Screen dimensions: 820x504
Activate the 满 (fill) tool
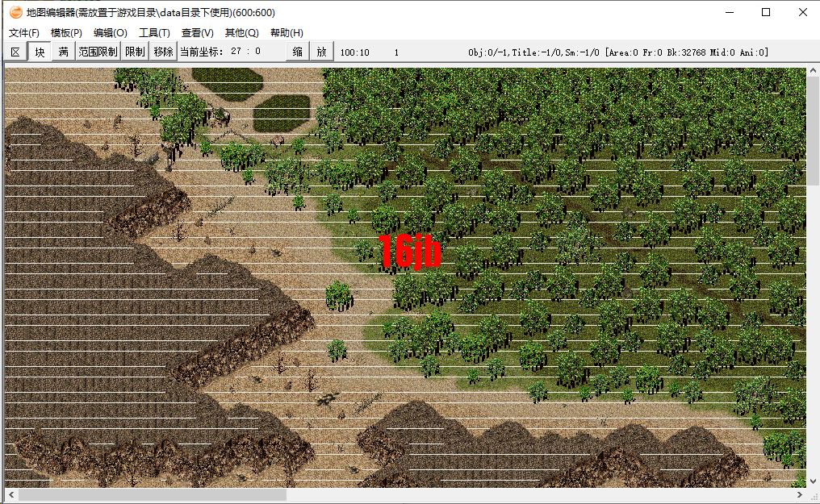coord(62,51)
